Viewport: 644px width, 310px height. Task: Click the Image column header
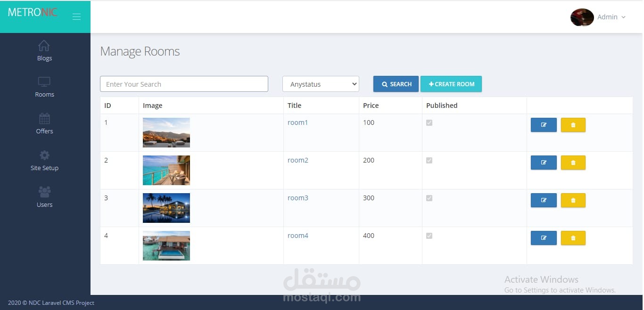point(152,106)
